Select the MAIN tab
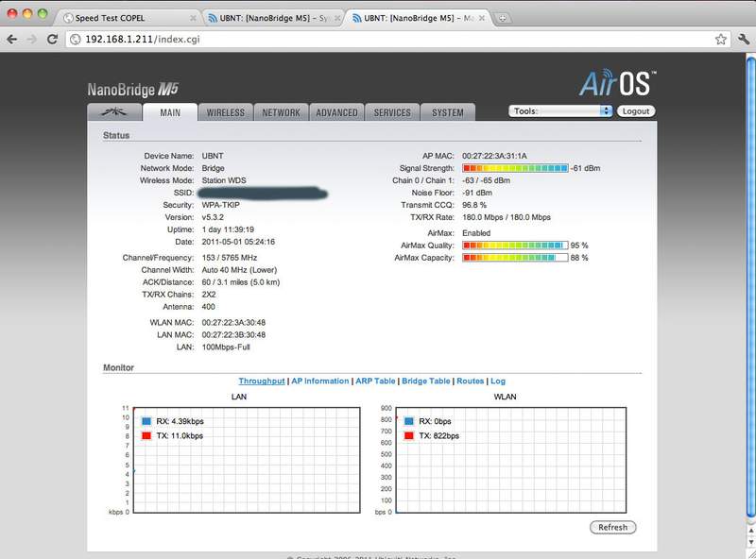 pos(170,112)
